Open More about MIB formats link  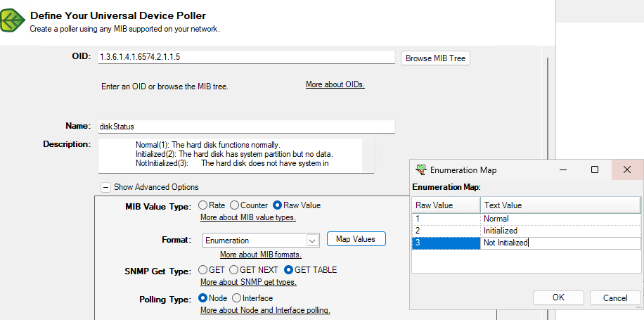261,255
